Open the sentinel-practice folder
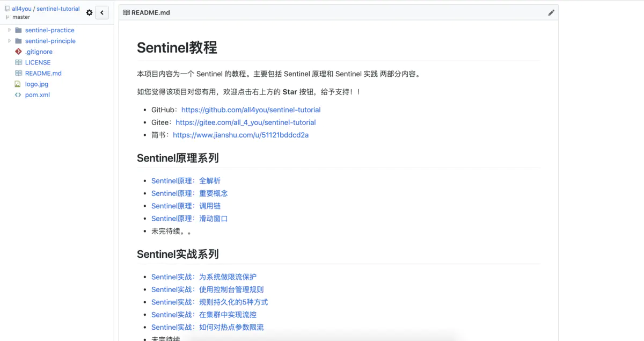This screenshot has height=341, width=644. (50, 30)
